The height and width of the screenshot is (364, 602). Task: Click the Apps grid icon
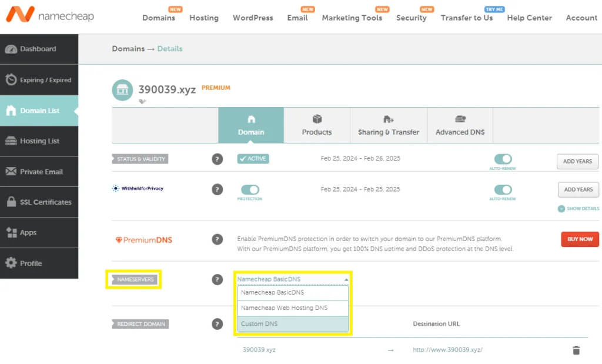point(11,232)
